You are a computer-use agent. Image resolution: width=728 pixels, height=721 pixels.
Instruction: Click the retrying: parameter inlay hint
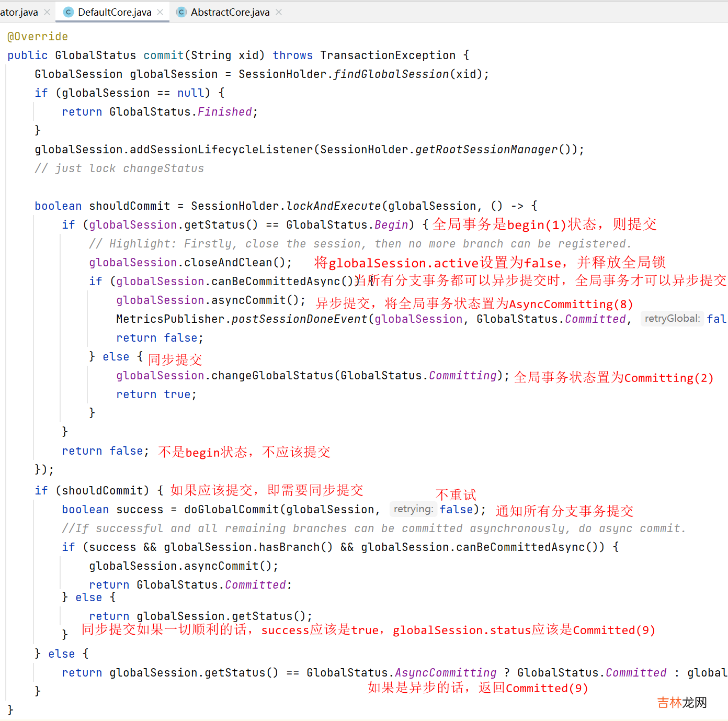pyautogui.click(x=413, y=509)
